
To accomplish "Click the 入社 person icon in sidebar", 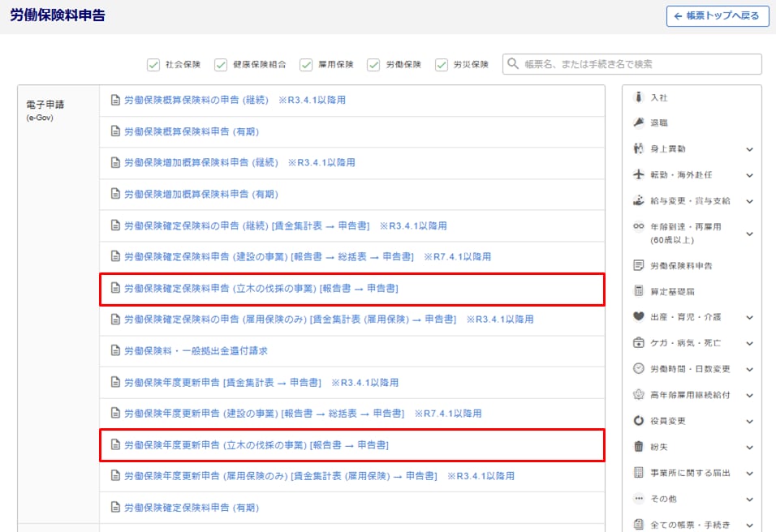I will pyautogui.click(x=639, y=97).
